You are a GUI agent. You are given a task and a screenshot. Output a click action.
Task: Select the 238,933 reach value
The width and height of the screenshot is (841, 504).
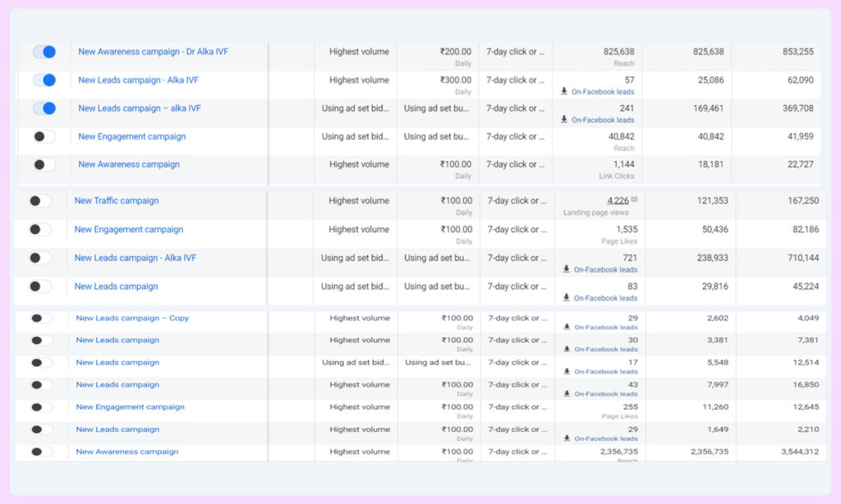click(713, 258)
